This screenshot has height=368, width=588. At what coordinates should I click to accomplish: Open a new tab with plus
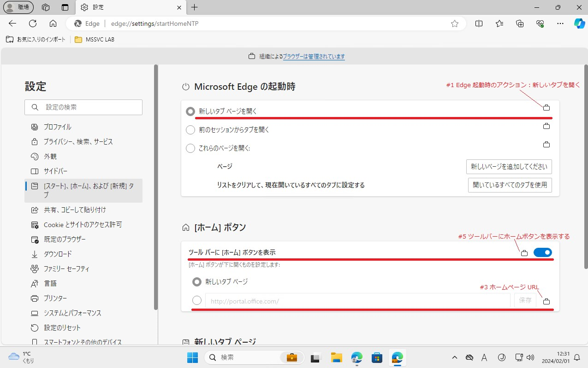click(x=195, y=7)
